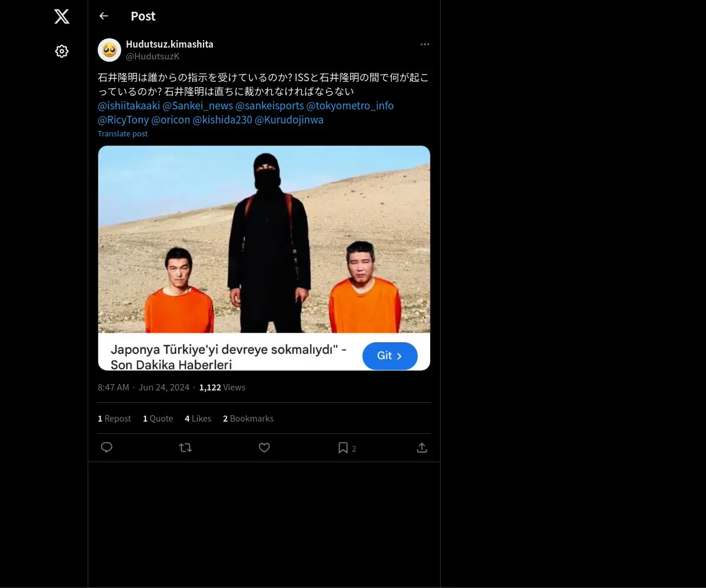
Task: Open the 1 Quote list
Action: [158, 419]
